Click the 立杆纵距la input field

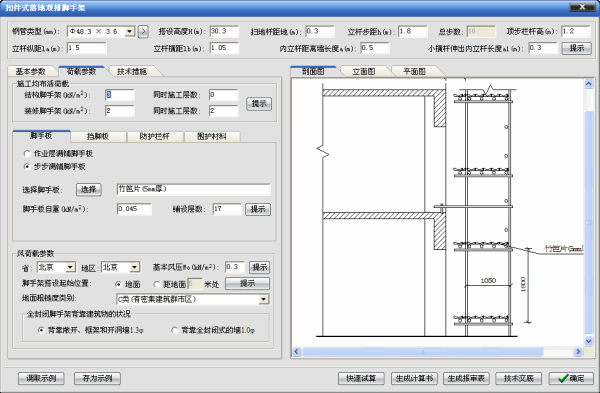[87, 48]
